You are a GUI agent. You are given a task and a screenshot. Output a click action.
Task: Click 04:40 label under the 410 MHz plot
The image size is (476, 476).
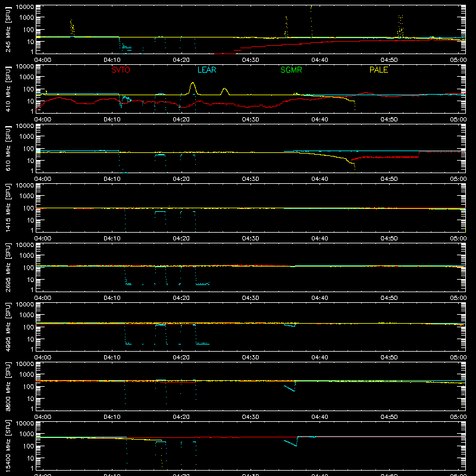coord(320,120)
